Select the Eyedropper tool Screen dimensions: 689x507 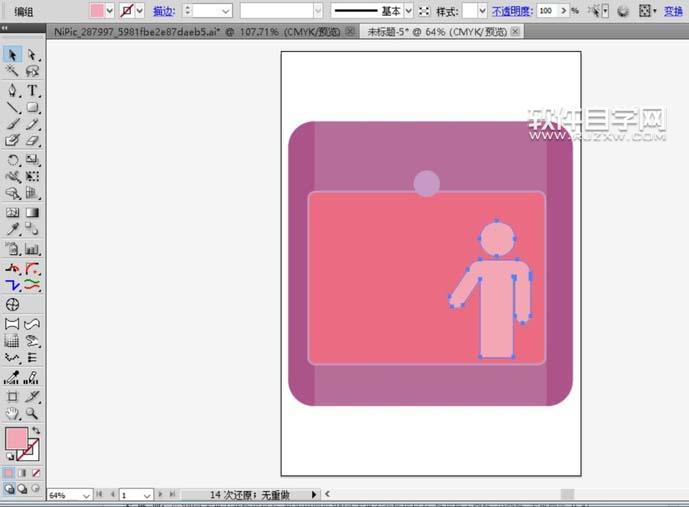click(x=12, y=229)
